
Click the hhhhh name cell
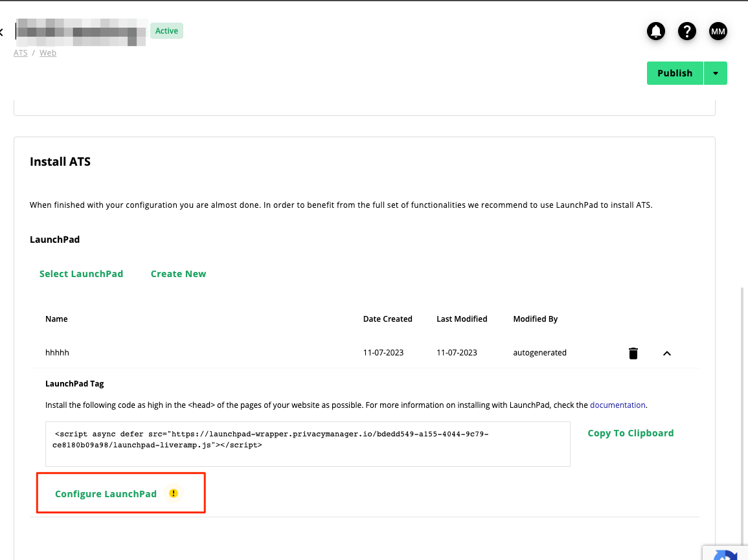point(57,352)
